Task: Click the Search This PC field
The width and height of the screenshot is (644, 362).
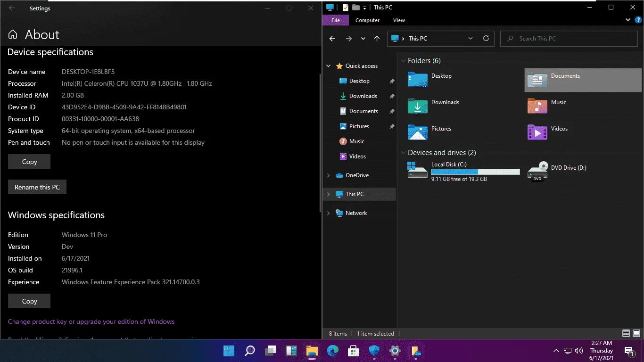Action: pos(569,39)
